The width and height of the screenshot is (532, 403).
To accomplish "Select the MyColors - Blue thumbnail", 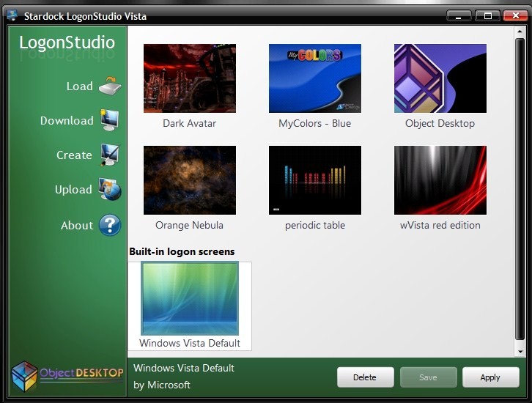I will pos(315,78).
